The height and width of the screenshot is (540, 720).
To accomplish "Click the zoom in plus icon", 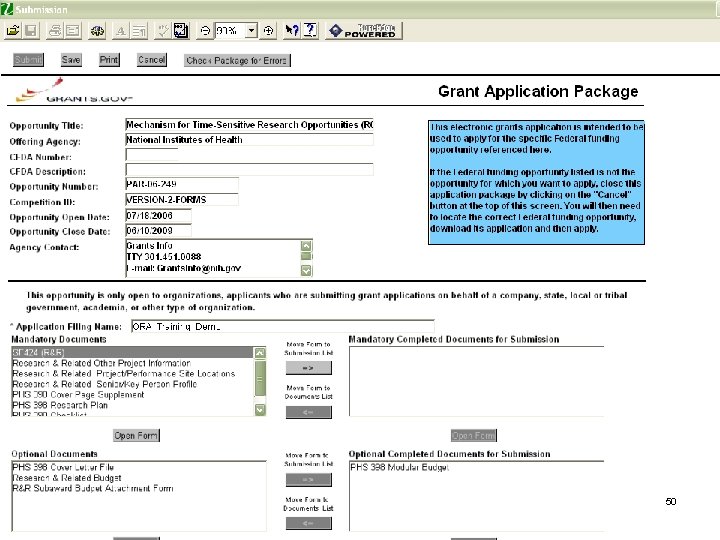I will (x=268, y=31).
